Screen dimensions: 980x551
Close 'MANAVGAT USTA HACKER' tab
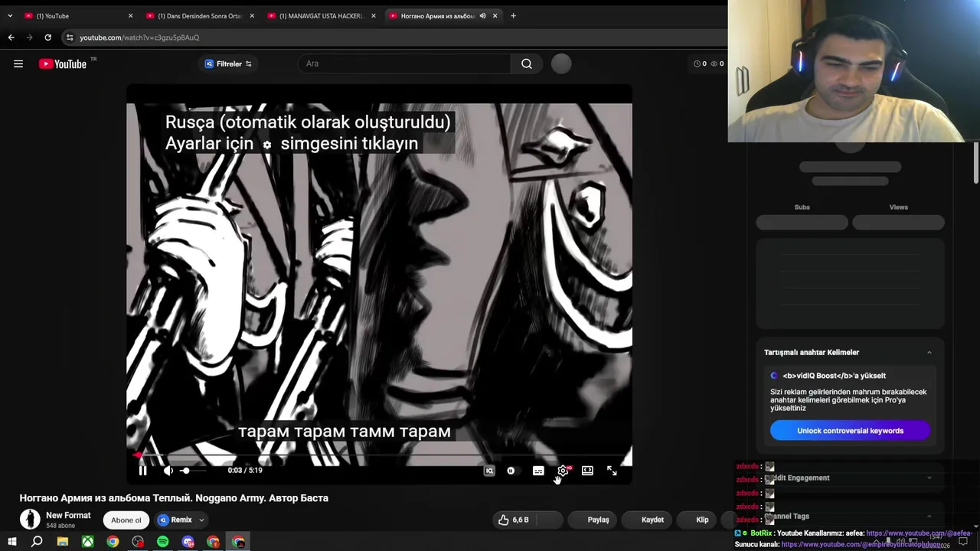pyautogui.click(x=374, y=15)
